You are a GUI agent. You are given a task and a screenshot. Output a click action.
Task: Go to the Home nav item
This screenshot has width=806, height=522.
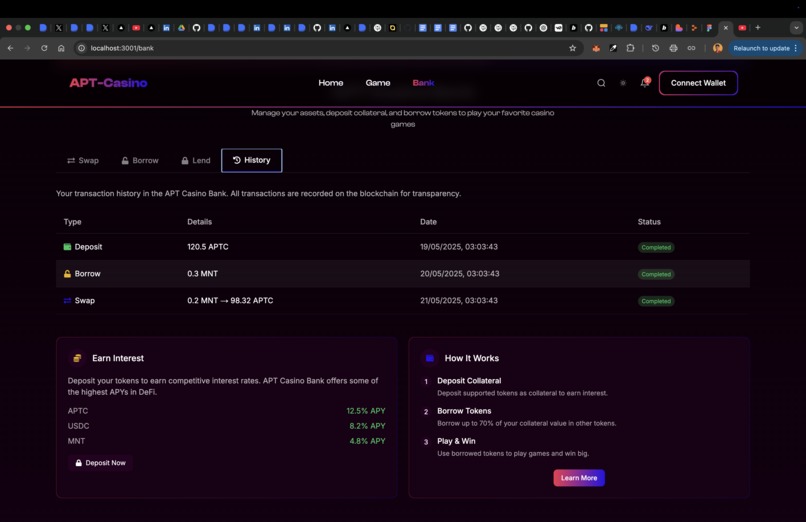click(331, 83)
